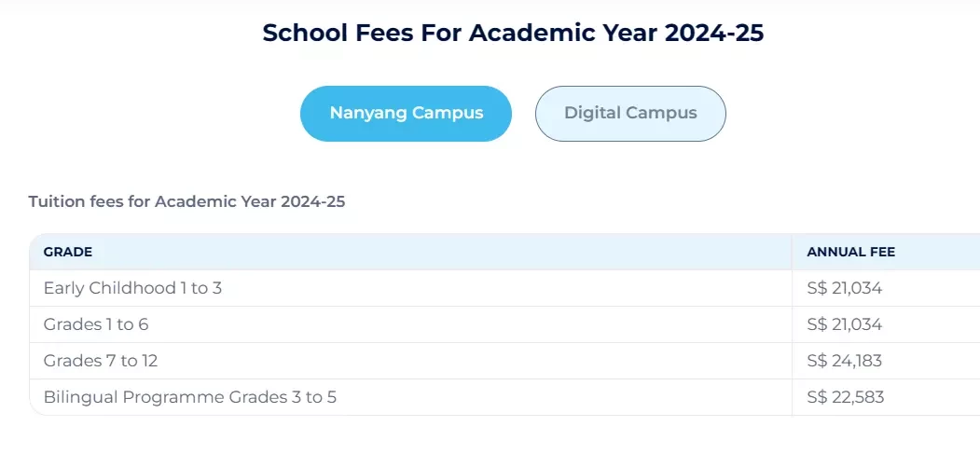Click the Tuition fees for Academic Year text
This screenshot has width=980, height=454.
tap(186, 201)
